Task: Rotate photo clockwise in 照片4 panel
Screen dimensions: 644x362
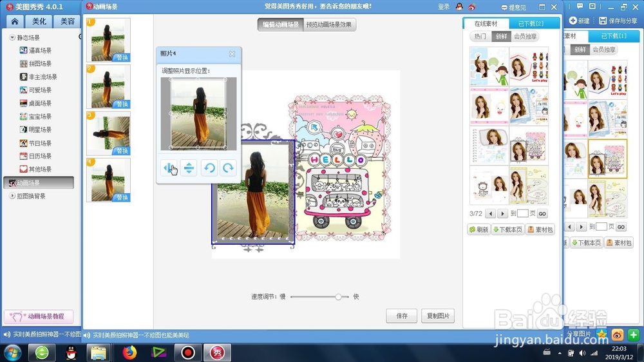Action: 228,167
